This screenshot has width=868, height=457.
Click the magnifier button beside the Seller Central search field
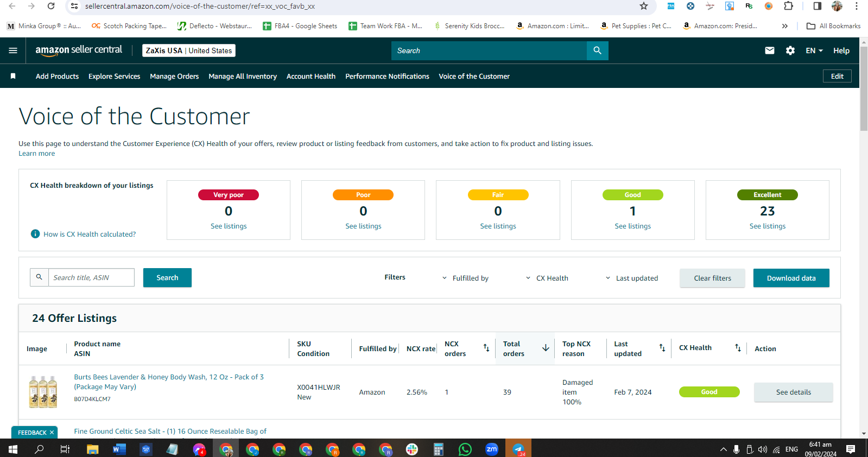597,50
